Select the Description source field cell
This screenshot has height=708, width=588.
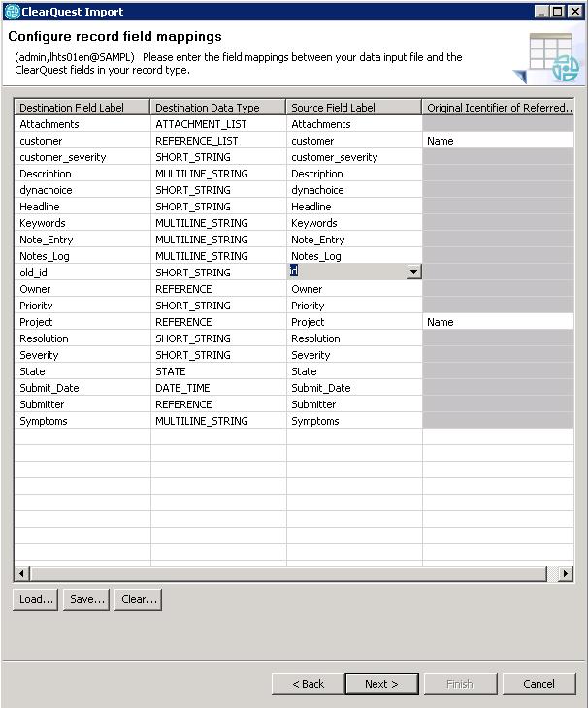354,174
